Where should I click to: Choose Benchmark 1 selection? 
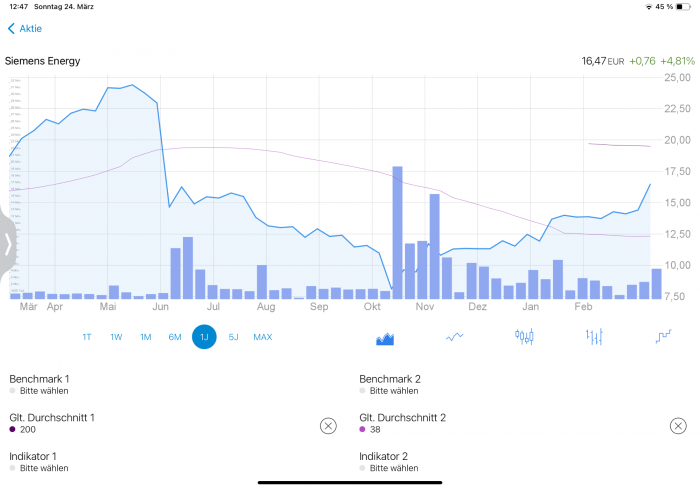click(x=39, y=385)
